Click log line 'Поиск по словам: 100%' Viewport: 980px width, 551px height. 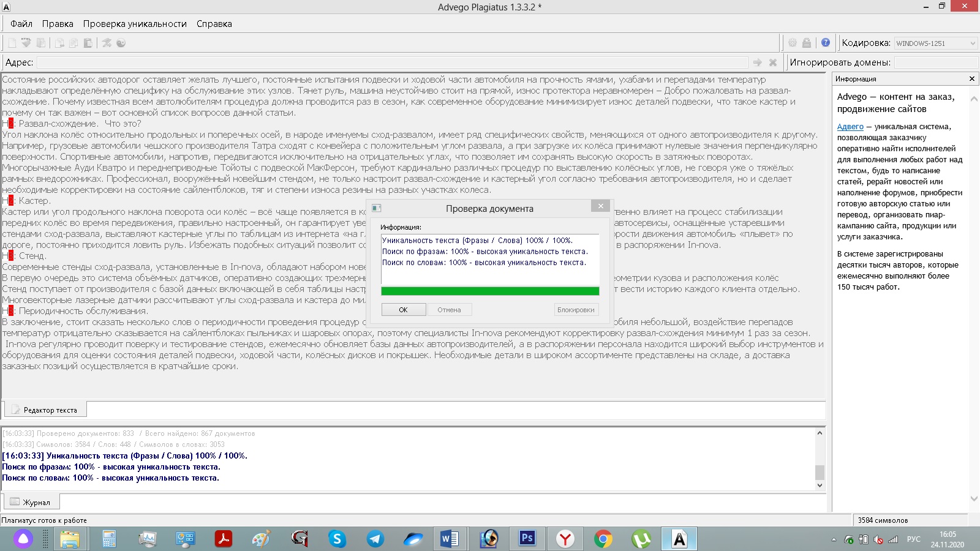tap(110, 478)
